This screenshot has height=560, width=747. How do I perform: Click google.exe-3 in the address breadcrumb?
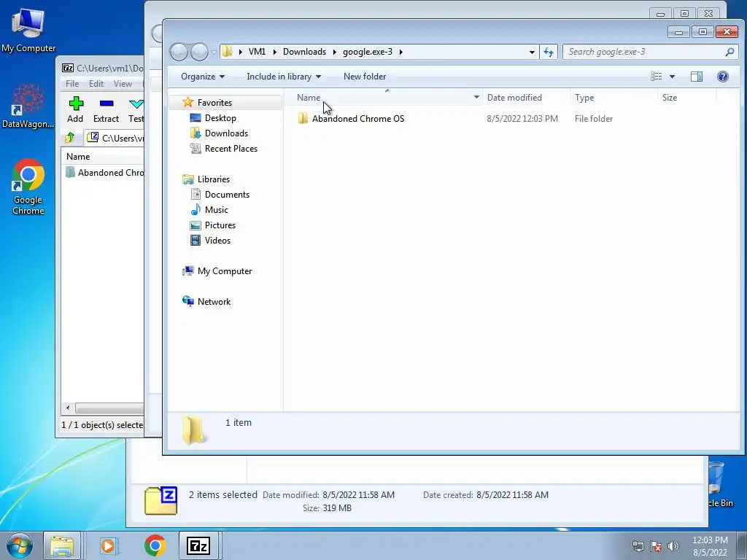click(368, 52)
